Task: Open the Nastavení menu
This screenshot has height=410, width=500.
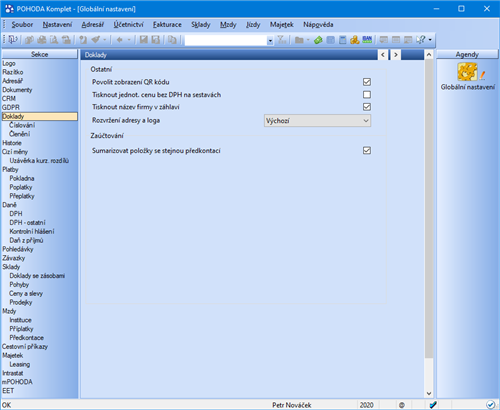Action: coord(57,24)
